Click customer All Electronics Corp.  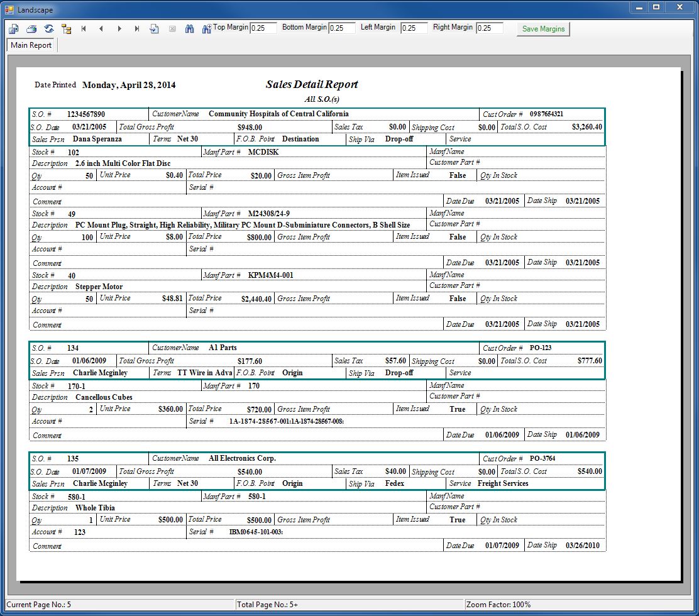click(243, 458)
